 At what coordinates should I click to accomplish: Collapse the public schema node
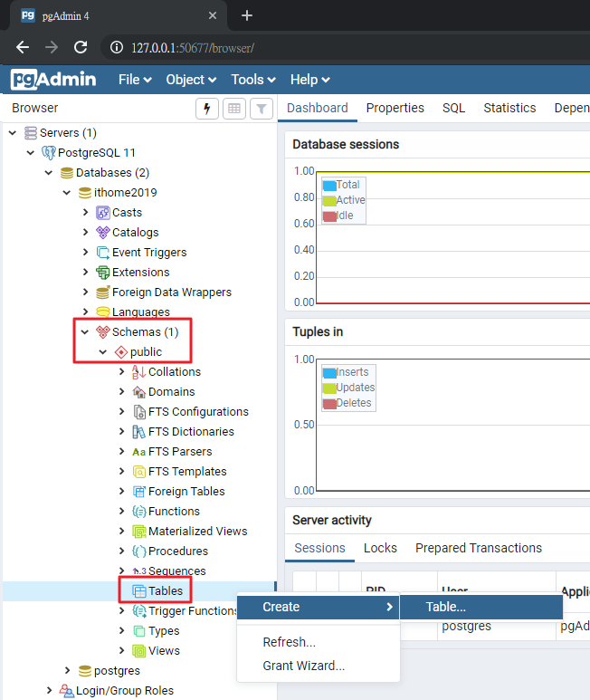(102, 352)
